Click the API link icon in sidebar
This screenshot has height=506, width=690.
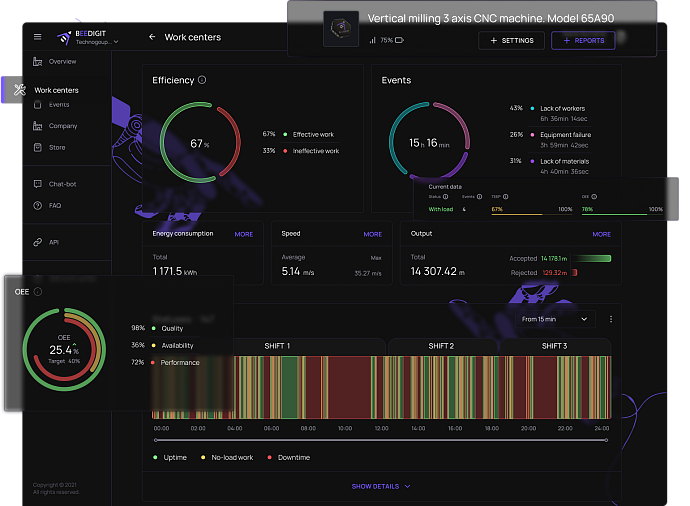38,242
